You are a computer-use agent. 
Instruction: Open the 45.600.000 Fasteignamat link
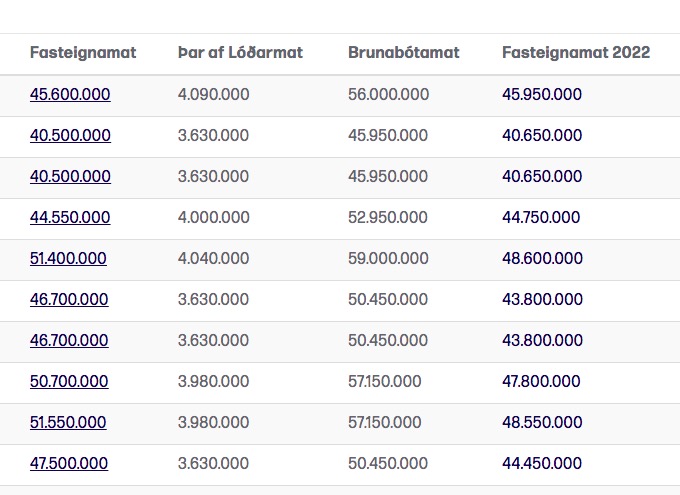(70, 94)
